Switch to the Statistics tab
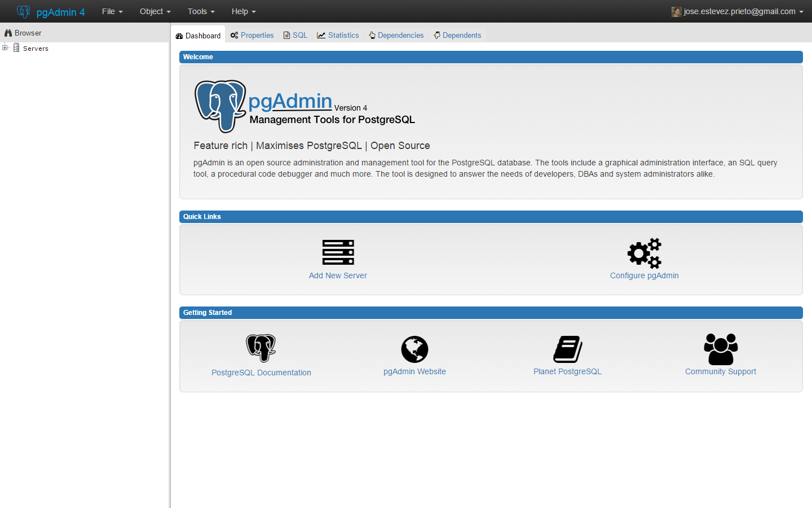Image resolution: width=812 pixels, height=508 pixels. tap(338, 35)
